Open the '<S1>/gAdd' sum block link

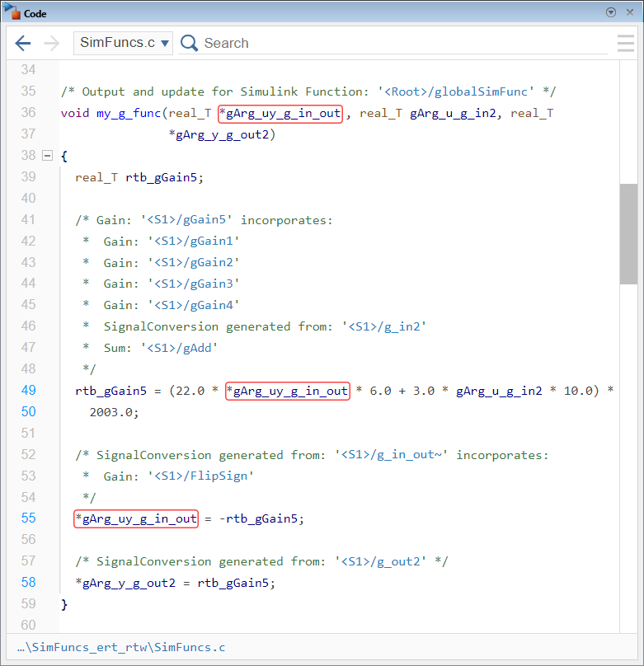(179, 349)
